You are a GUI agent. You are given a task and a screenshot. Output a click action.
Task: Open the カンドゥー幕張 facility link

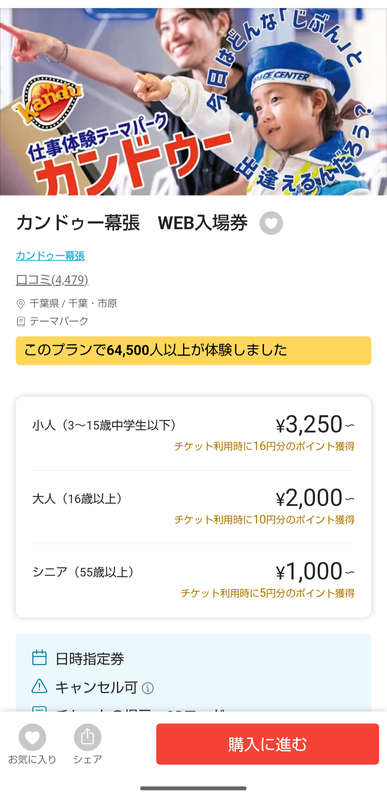click(50, 256)
